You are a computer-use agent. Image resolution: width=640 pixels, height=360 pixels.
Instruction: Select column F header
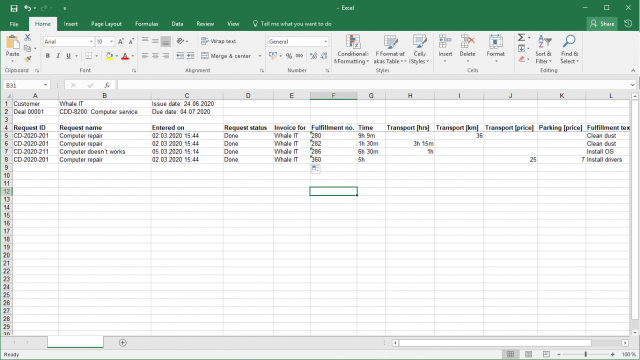pos(333,96)
